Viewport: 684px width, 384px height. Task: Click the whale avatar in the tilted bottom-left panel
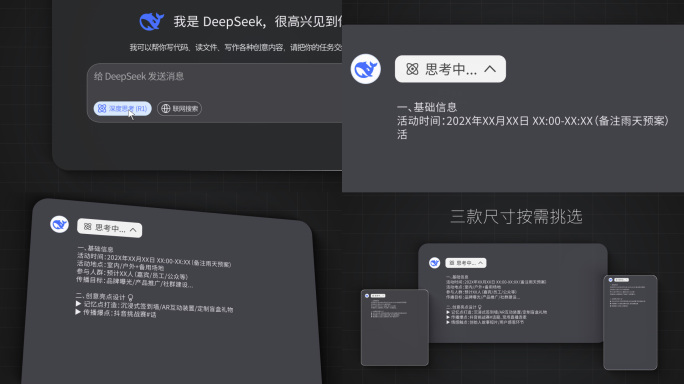coord(59,224)
